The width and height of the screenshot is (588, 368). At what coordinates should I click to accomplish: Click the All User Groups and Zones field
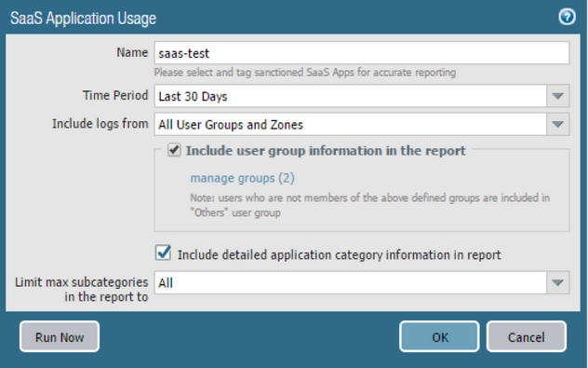pyautogui.click(x=350, y=124)
